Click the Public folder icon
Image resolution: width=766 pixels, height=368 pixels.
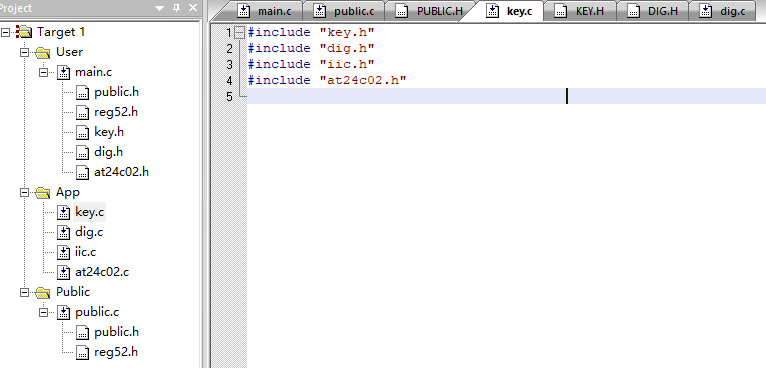(x=43, y=292)
